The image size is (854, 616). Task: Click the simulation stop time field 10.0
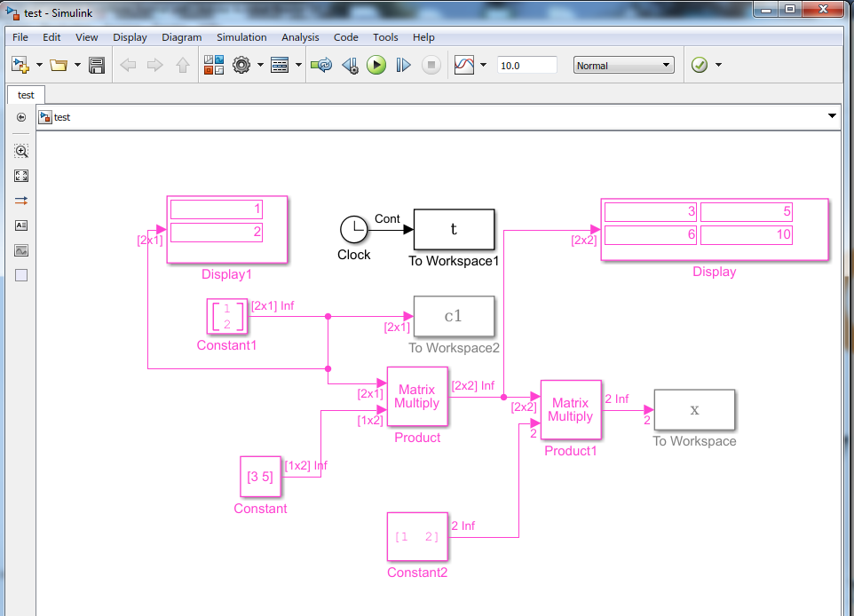click(526, 66)
